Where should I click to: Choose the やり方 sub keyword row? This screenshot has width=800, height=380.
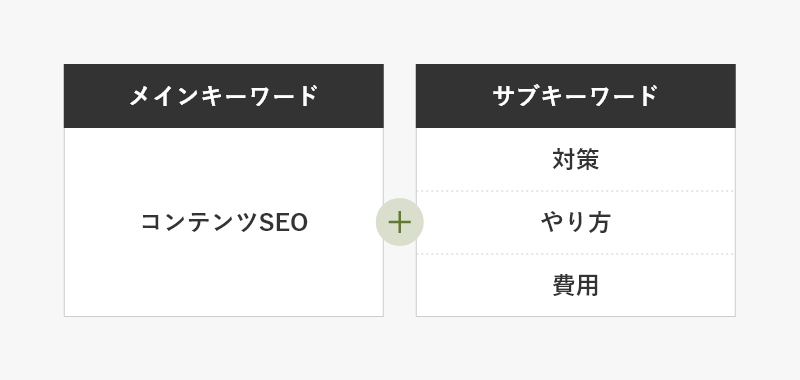576,222
